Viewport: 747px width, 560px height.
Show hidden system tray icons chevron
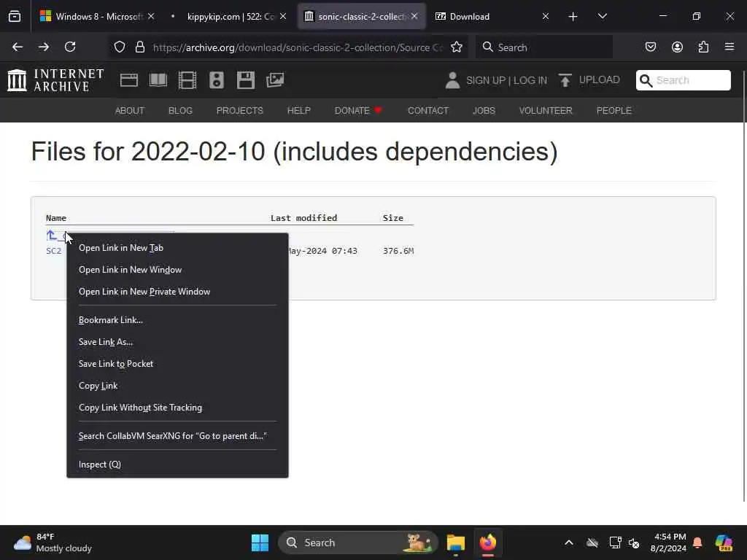click(569, 542)
